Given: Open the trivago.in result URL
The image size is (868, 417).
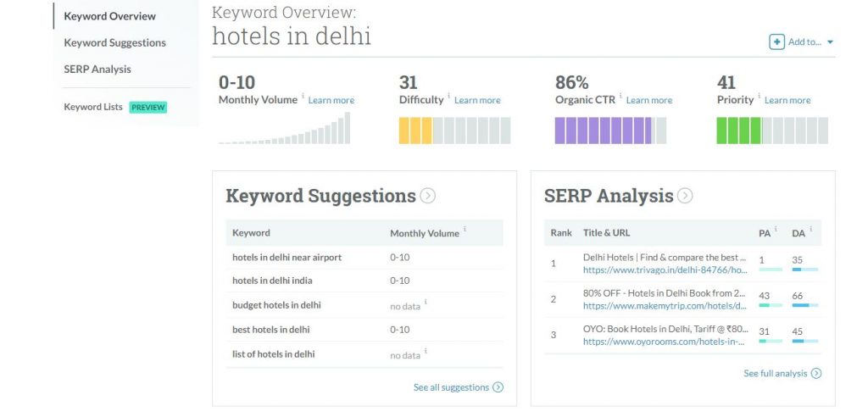Looking at the screenshot, I should [665, 270].
